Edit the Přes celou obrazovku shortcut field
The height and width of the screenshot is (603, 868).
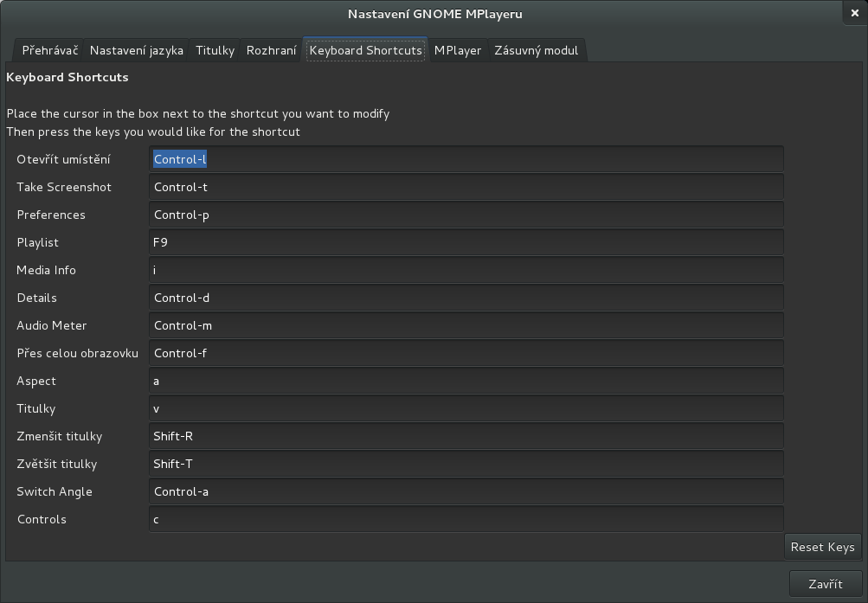point(466,353)
